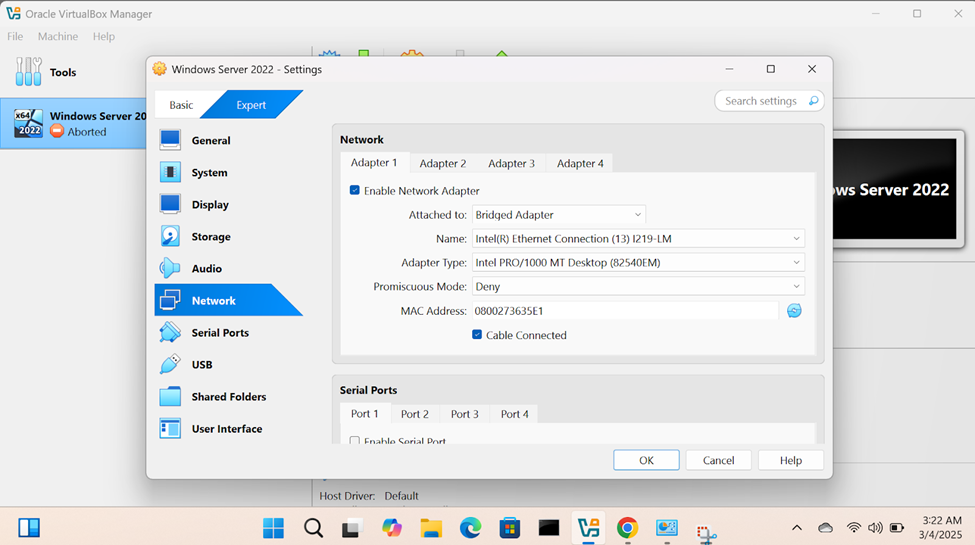
Task: Select Windows Server 2022 VM in list
Action: coord(73,123)
